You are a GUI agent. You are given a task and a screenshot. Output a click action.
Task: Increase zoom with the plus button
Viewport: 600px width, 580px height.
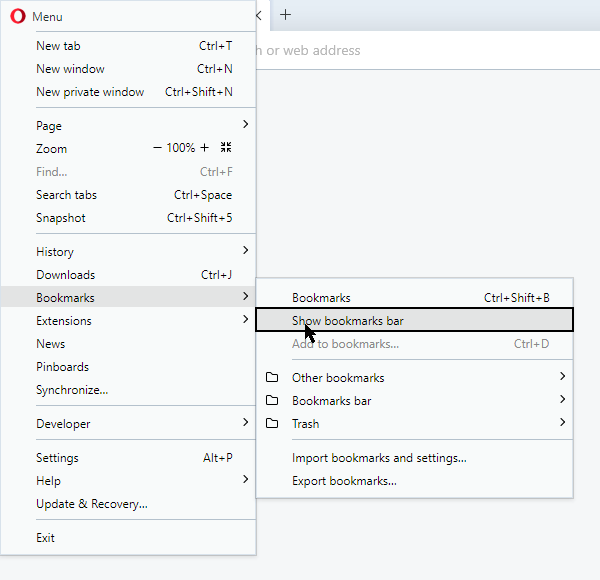point(205,148)
